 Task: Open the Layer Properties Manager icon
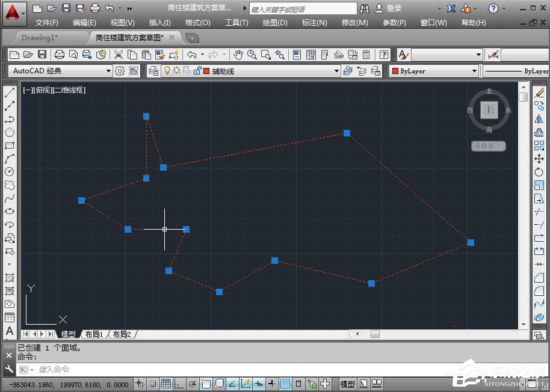(153, 70)
